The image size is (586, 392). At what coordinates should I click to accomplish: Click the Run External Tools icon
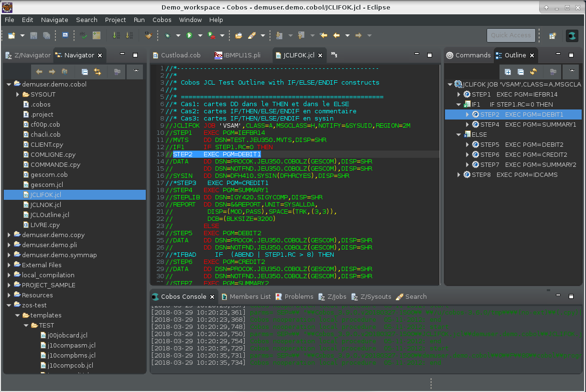[x=211, y=35]
